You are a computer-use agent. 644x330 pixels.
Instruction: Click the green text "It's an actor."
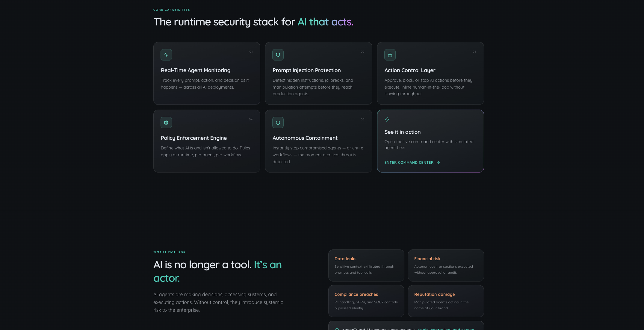click(217, 271)
